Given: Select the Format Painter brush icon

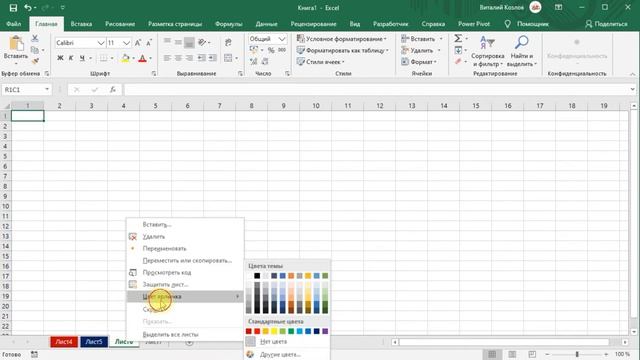Looking at the screenshot, I should (35, 61).
